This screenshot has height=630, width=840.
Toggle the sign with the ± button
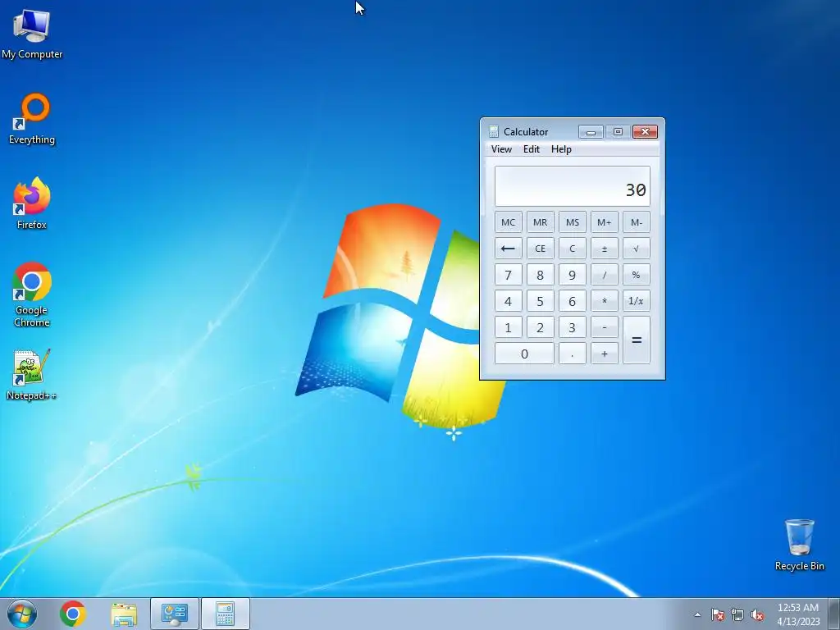(605, 249)
